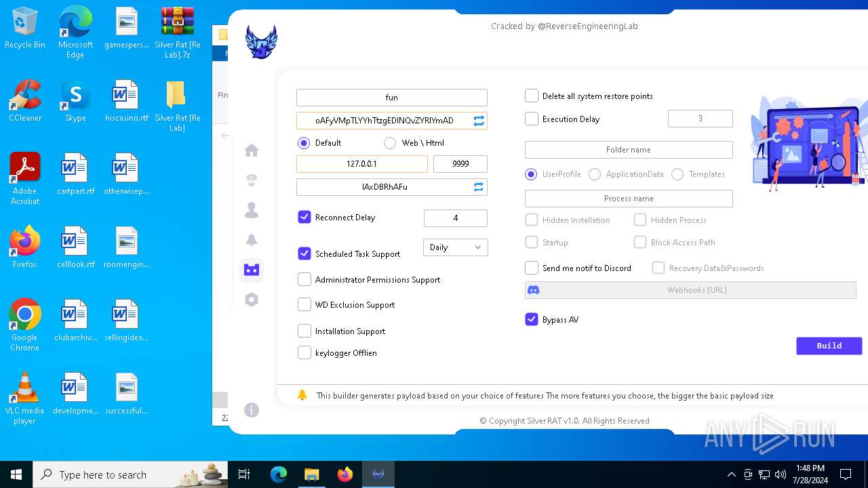
Task: Select the Web \ Html radio button
Action: tap(390, 143)
